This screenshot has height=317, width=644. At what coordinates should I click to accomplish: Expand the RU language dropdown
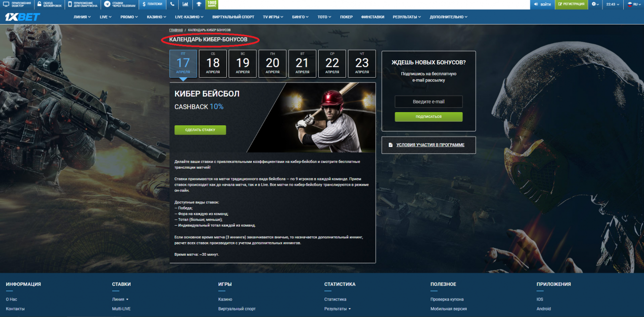[x=634, y=4]
